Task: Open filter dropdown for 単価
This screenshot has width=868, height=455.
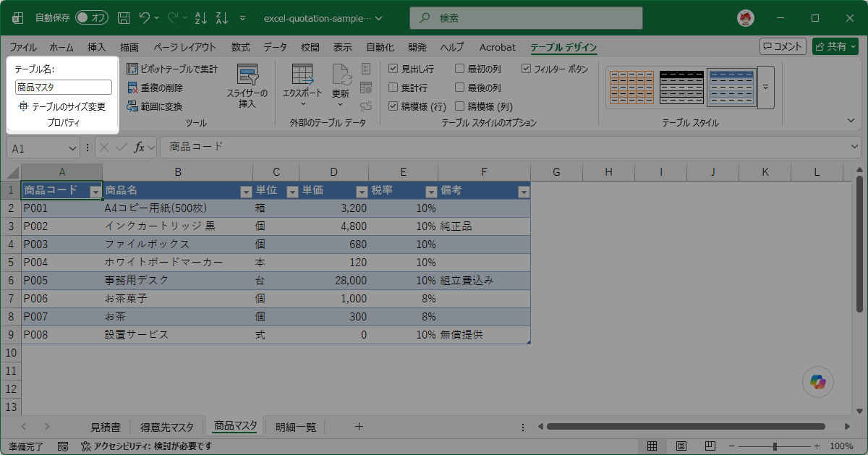Action: coord(361,192)
